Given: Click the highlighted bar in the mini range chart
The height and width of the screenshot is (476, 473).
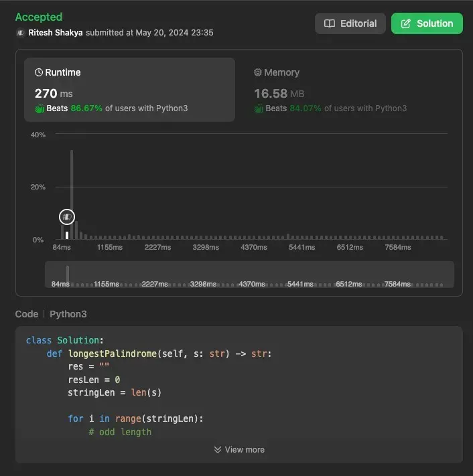Looking at the screenshot, I should [68, 274].
